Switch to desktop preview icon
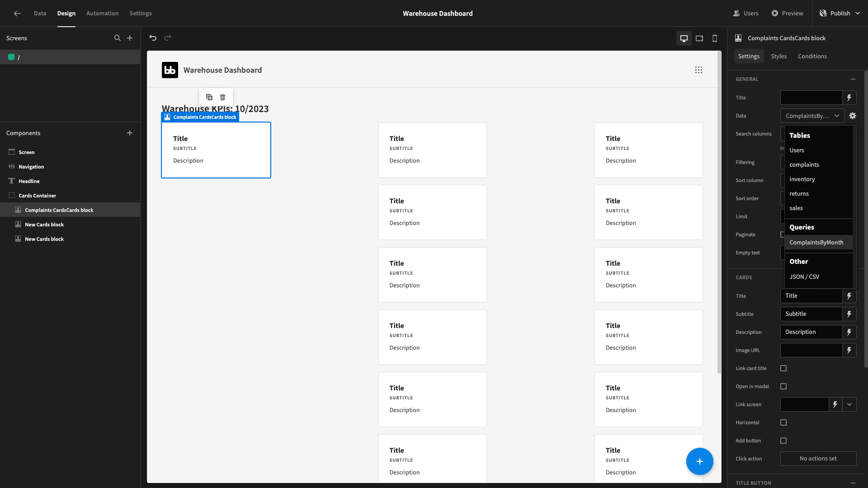 (684, 38)
